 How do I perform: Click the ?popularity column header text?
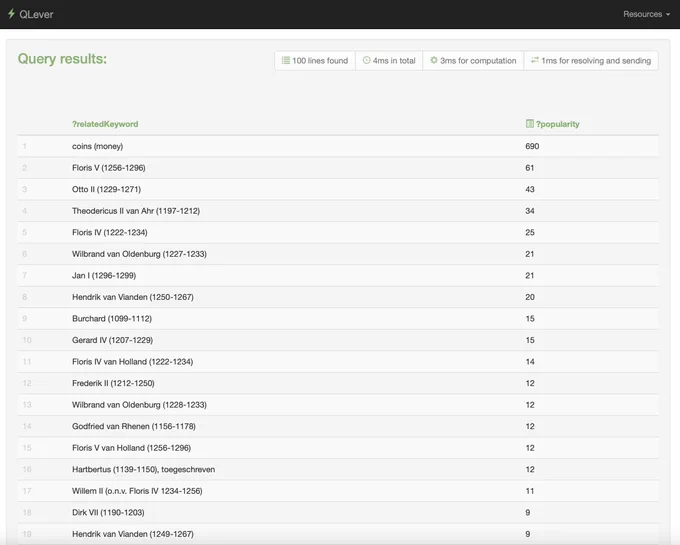point(557,124)
